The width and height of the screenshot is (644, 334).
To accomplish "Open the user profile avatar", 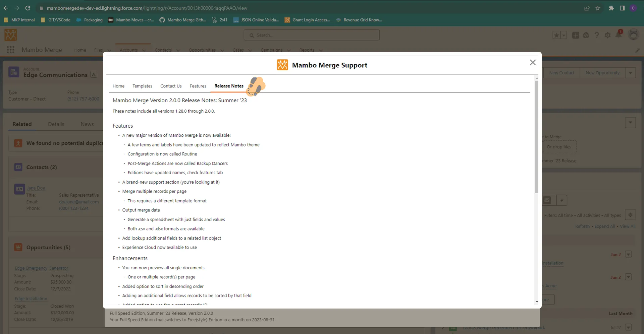I will (633, 35).
